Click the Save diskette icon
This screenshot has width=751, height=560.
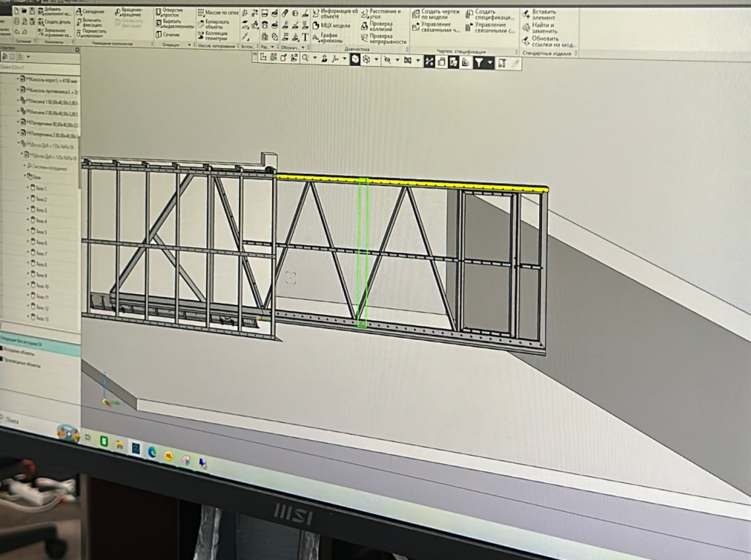pos(32,10)
